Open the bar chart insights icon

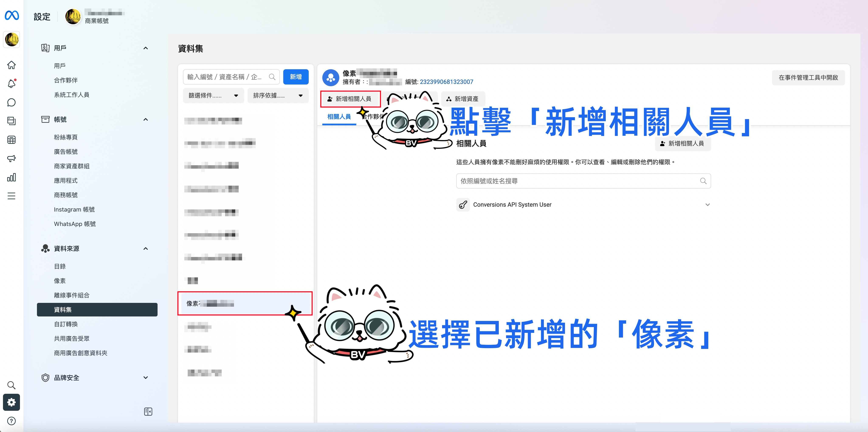pos(11,177)
